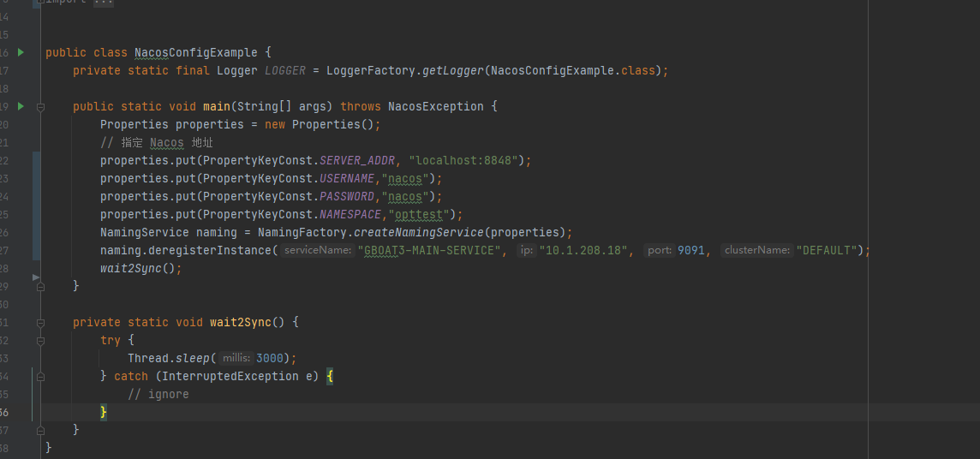Click NacosException in the throws clause
Image resolution: width=980 pixels, height=459 pixels.
click(x=436, y=107)
